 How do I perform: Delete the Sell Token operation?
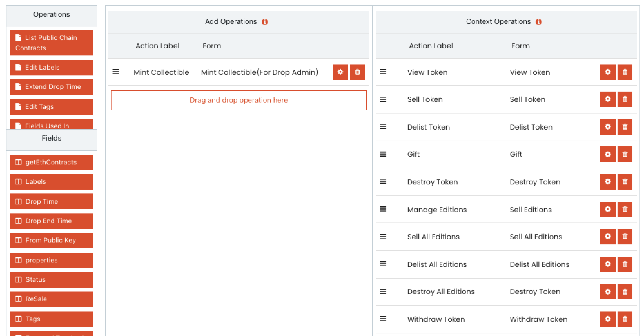(x=625, y=99)
